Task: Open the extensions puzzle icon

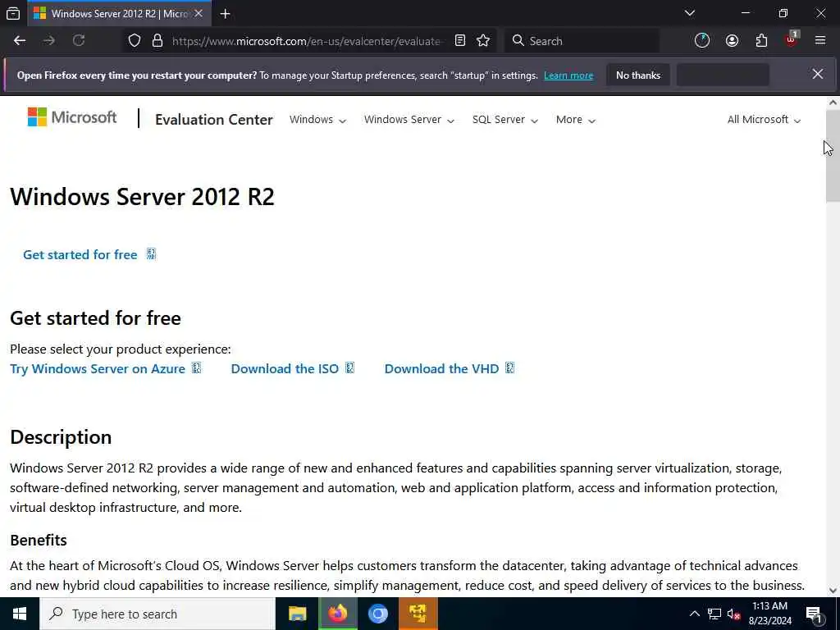Action: point(761,41)
